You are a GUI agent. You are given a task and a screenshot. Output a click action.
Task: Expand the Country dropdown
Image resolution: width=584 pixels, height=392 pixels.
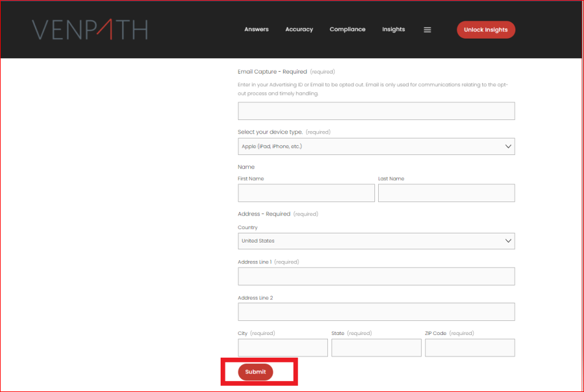tap(376, 241)
